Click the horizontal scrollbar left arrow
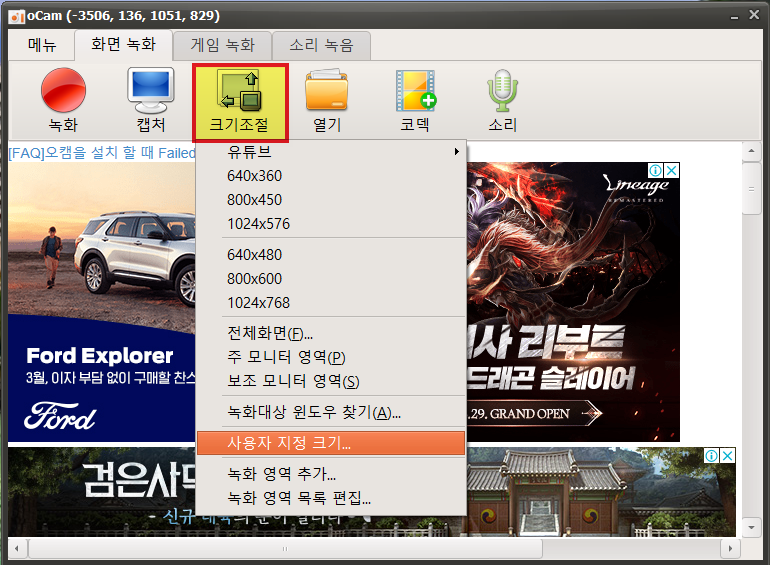Screen dimensions: 770x565 (17, 548)
